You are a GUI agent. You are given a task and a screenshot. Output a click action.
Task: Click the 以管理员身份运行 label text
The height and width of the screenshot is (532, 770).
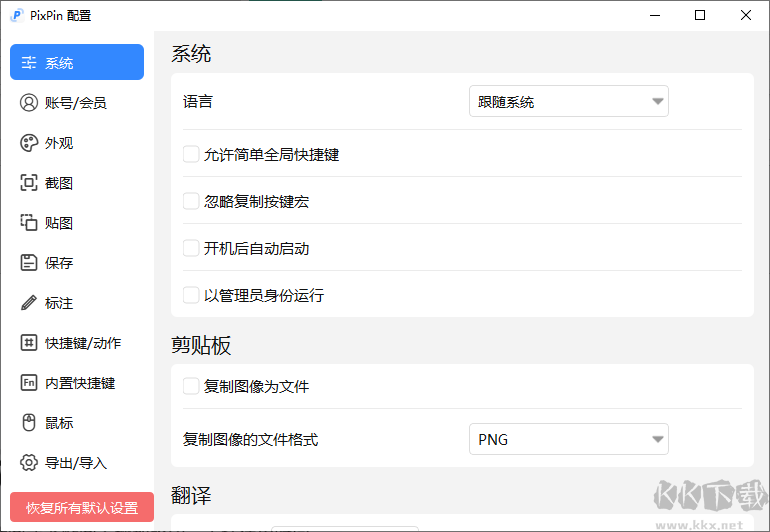click(264, 296)
